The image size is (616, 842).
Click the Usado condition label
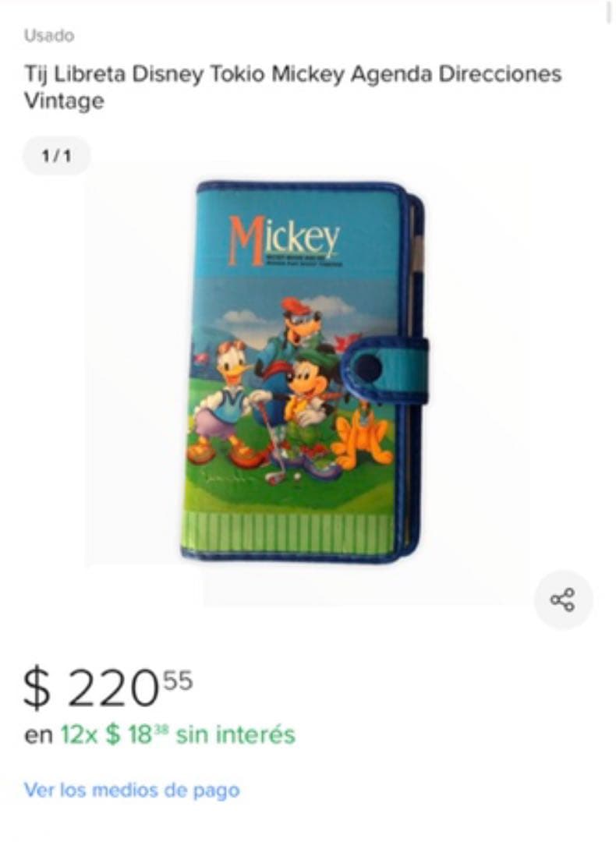[49, 36]
